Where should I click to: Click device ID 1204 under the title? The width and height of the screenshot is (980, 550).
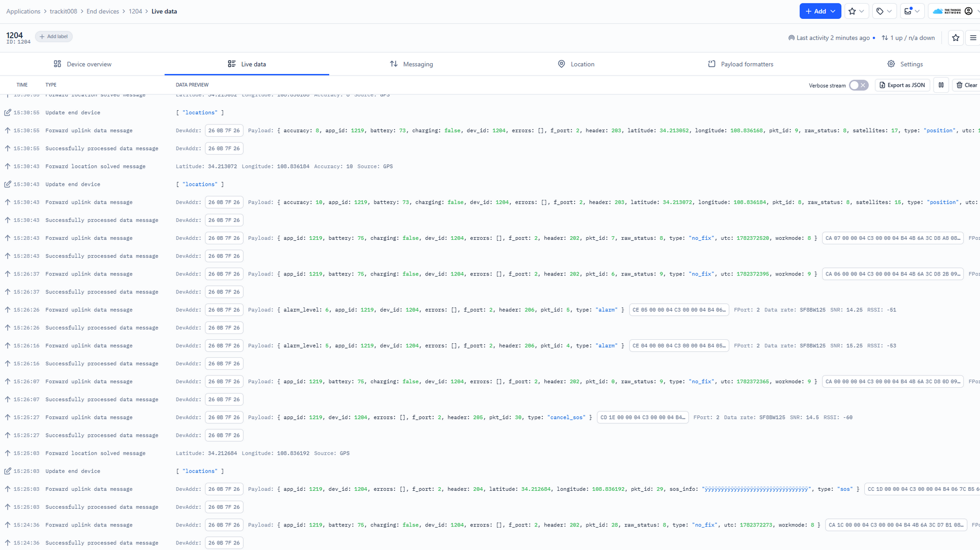(x=18, y=42)
